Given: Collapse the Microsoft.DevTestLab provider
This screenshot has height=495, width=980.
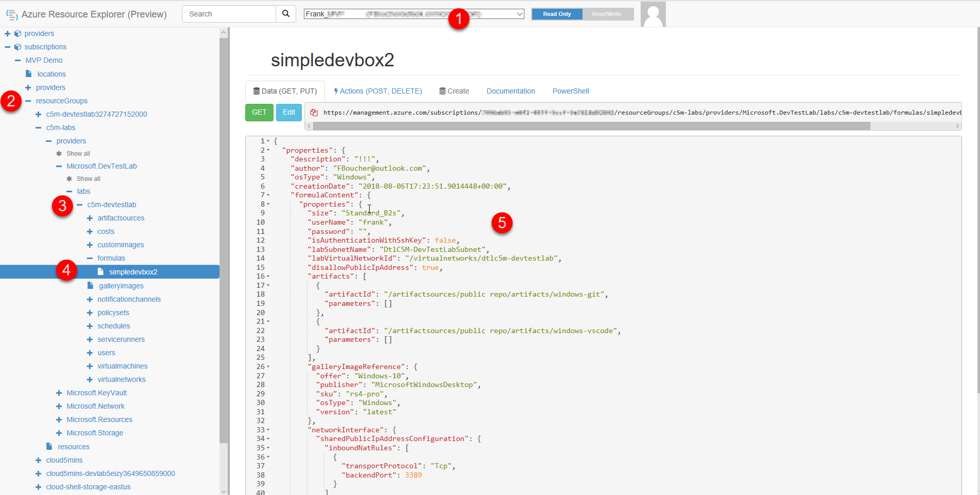Looking at the screenshot, I should [x=59, y=166].
